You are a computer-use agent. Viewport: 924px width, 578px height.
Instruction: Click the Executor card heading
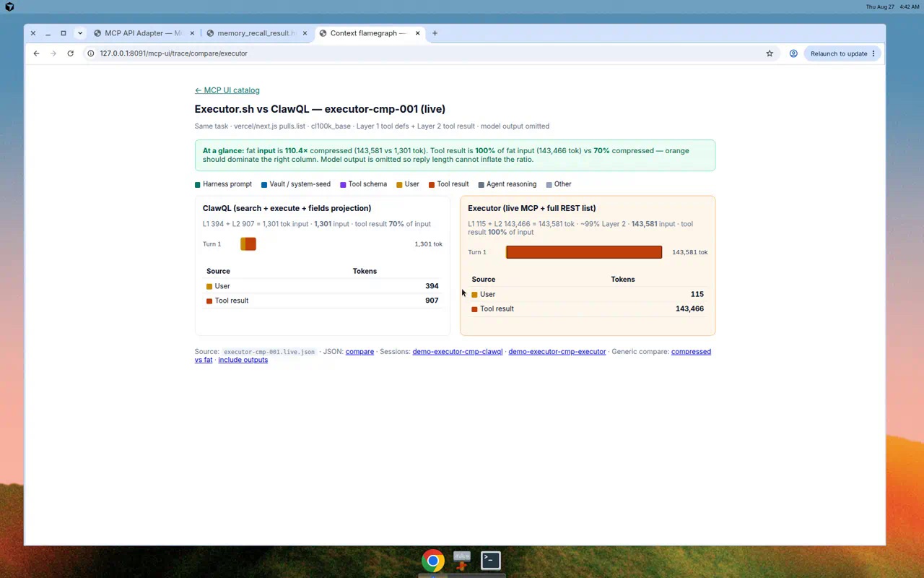coord(531,208)
